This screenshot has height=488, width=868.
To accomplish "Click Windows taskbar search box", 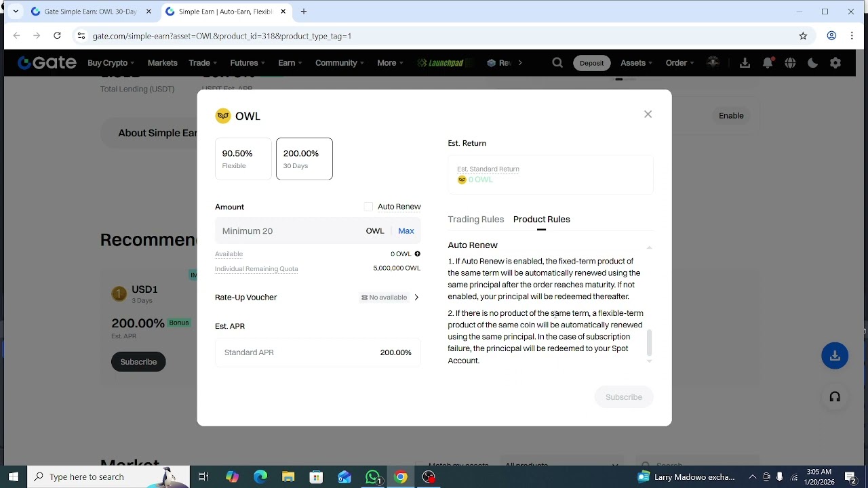I will 108,477.
